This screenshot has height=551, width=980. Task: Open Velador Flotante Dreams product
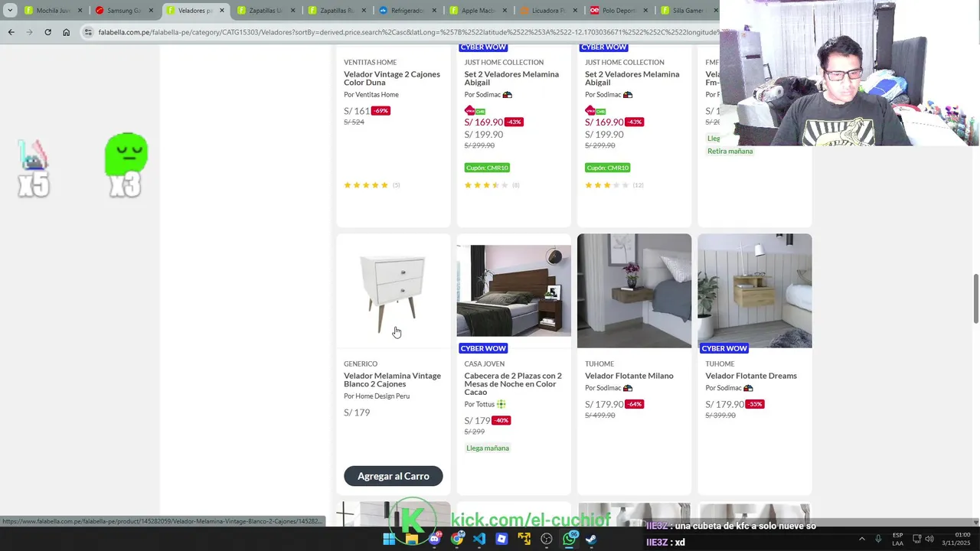point(751,376)
